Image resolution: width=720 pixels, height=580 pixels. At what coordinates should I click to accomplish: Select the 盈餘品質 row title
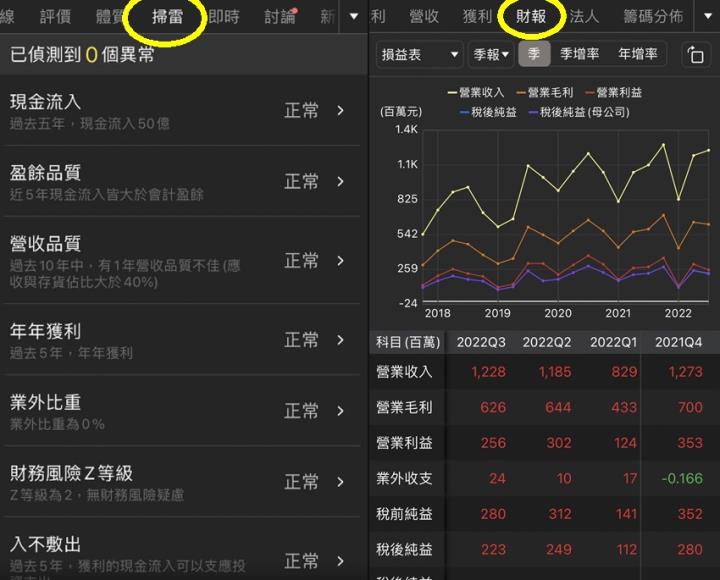(x=45, y=173)
